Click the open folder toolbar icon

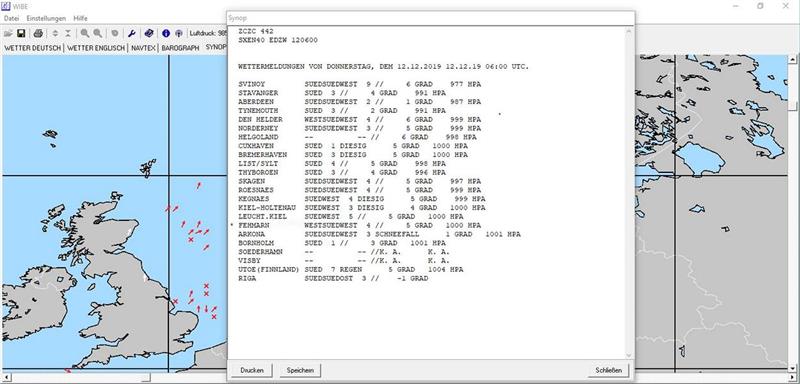(x=8, y=33)
